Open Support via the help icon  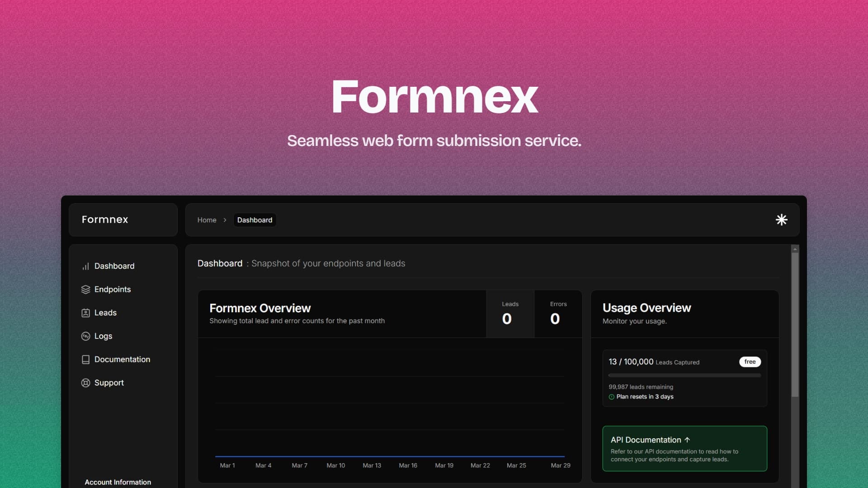(x=86, y=383)
